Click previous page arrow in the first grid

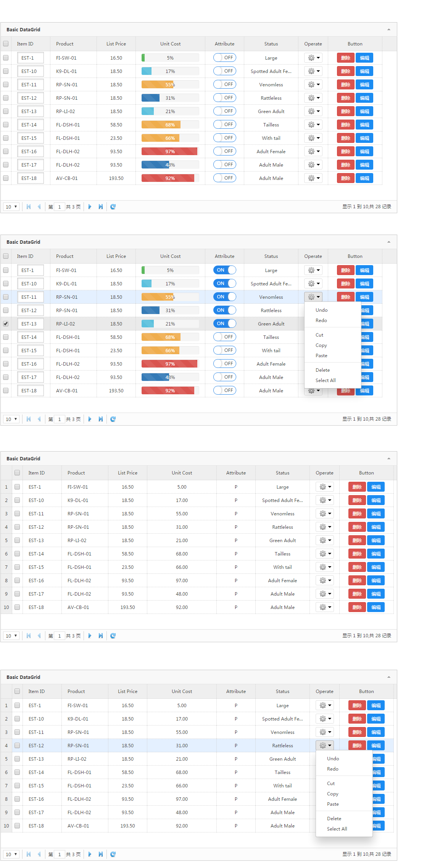[39, 207]
